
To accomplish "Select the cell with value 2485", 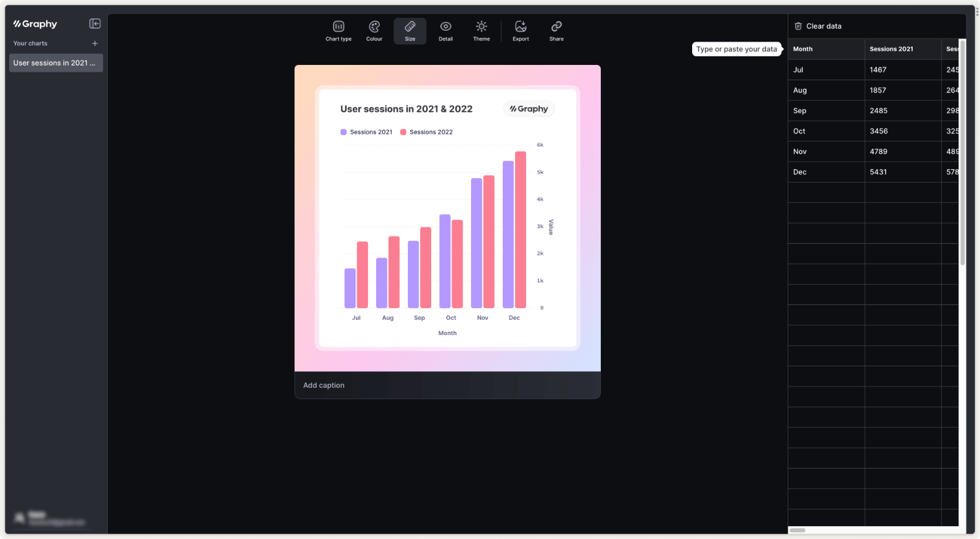I will click(x=903, y=111).
